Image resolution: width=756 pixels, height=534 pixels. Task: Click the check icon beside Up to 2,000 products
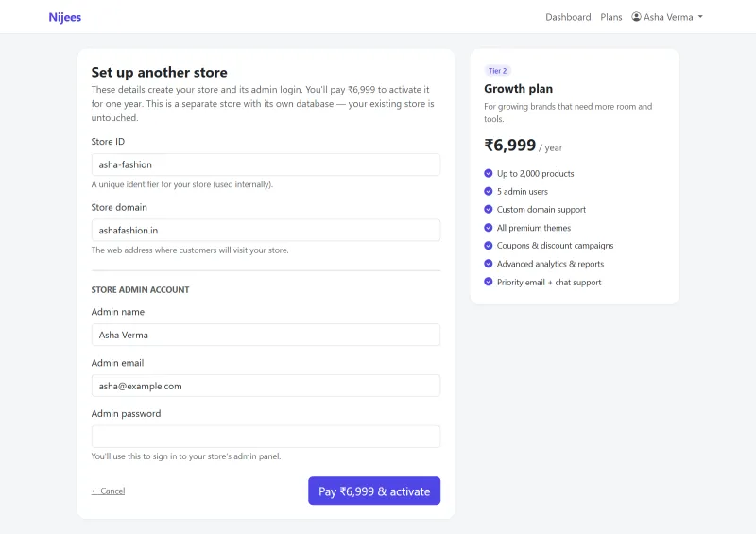click(x=489, y=173)
